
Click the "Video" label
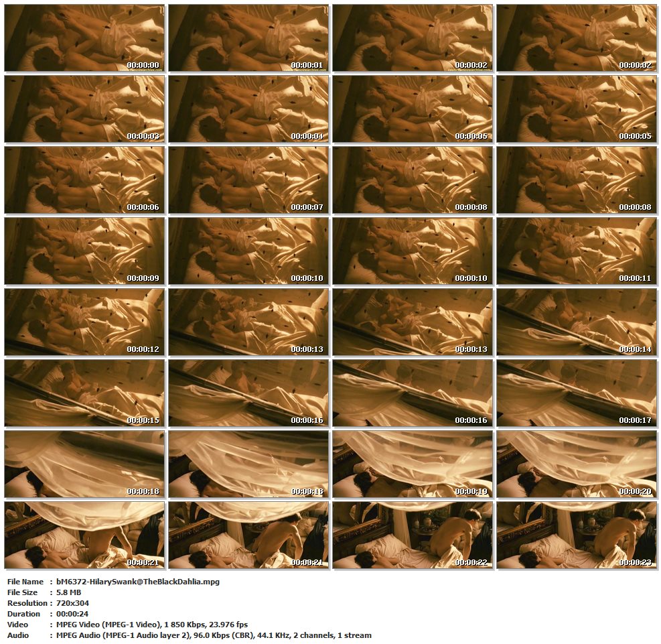(x=17, y=625)
